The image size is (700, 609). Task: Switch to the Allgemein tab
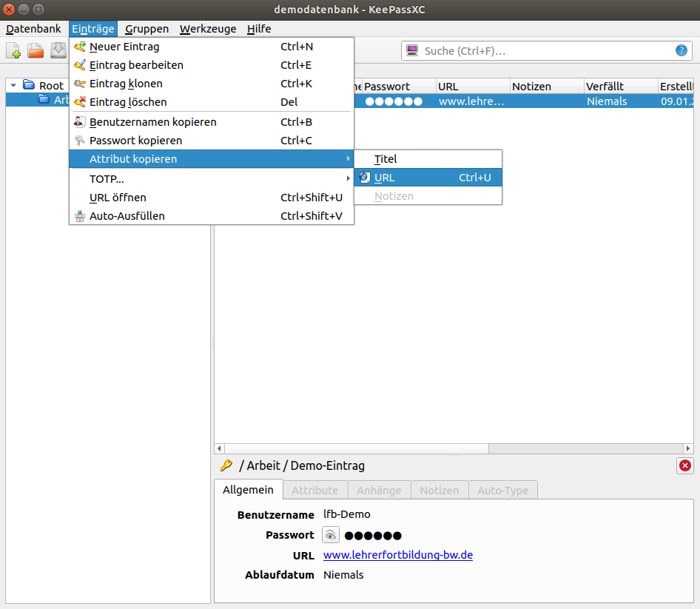[x=248, y=490]
